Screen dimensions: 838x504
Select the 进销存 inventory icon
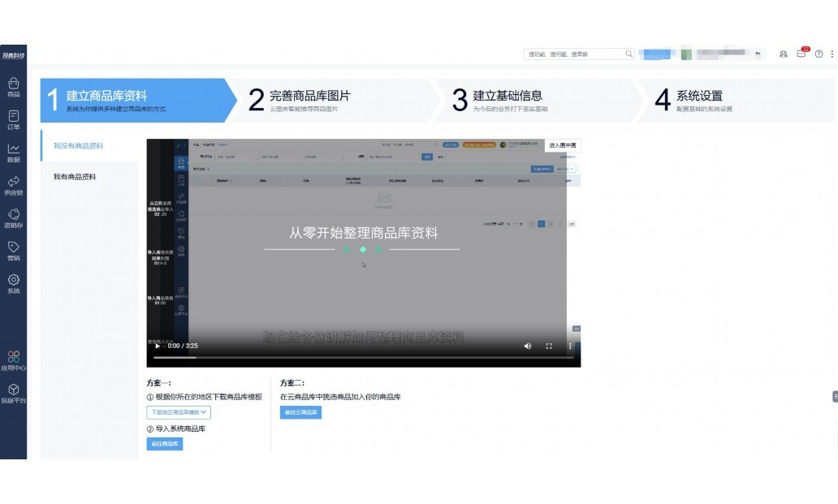coord(13,218)
